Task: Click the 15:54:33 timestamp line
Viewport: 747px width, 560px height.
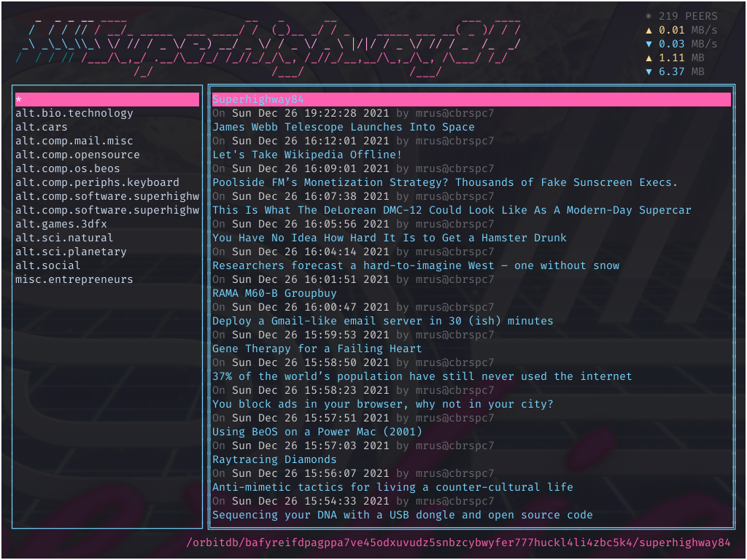Action: (x=353, y=501)
